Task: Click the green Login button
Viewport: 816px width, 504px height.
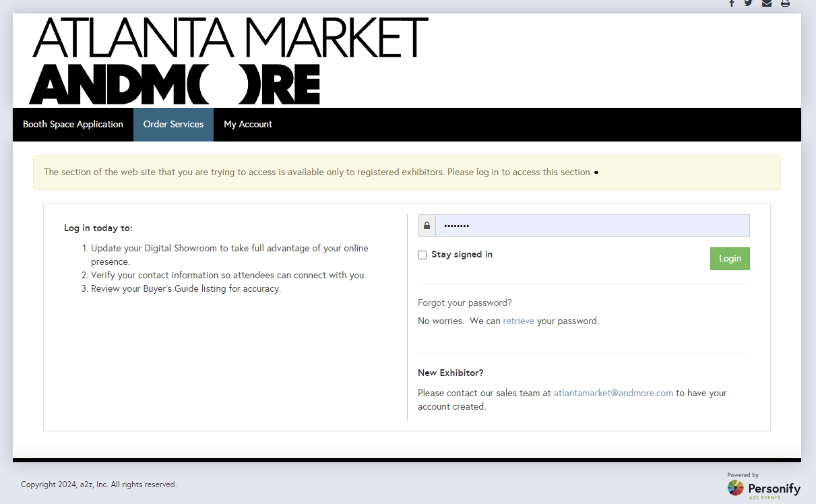Action: point(730,259)
